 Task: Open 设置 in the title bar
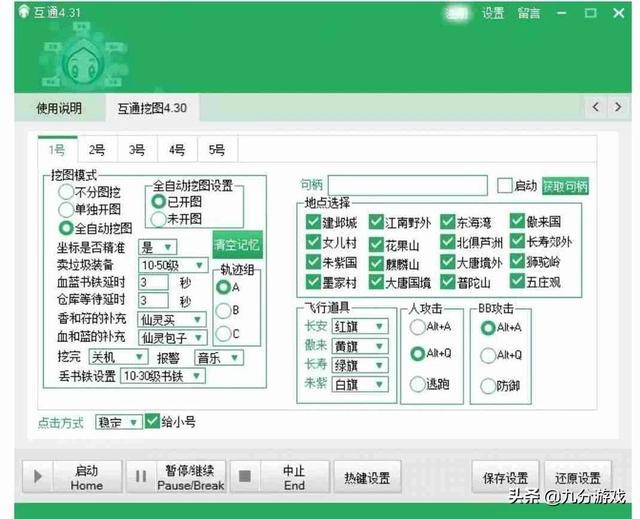(x=493, y=13)
